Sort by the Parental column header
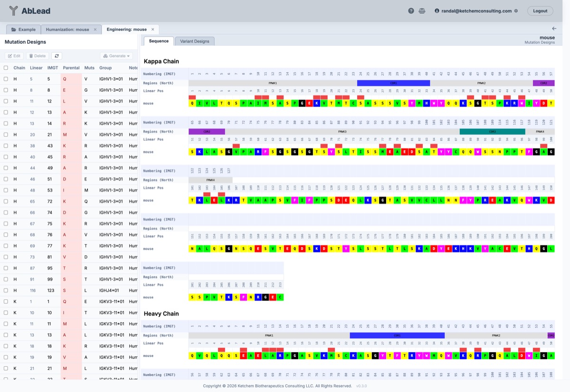This screenshot has height=392, width=570. pos(71,68)
